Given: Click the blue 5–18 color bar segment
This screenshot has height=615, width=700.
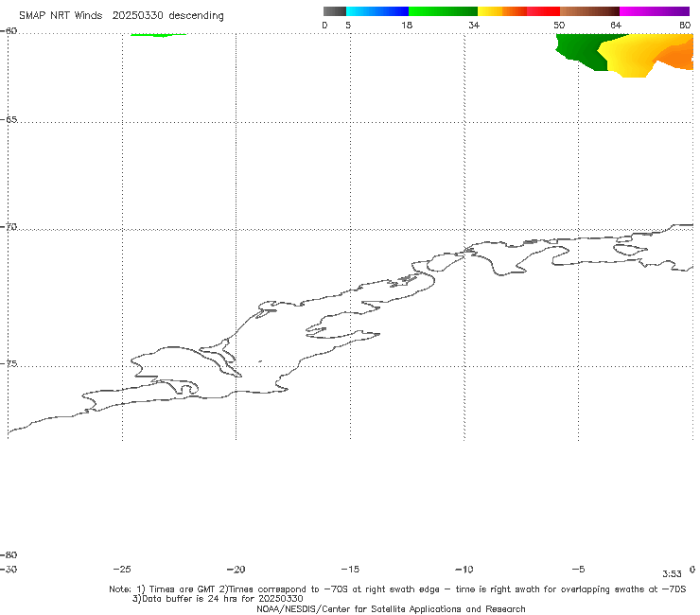Looking at the screenshot, I should (377, 11).
